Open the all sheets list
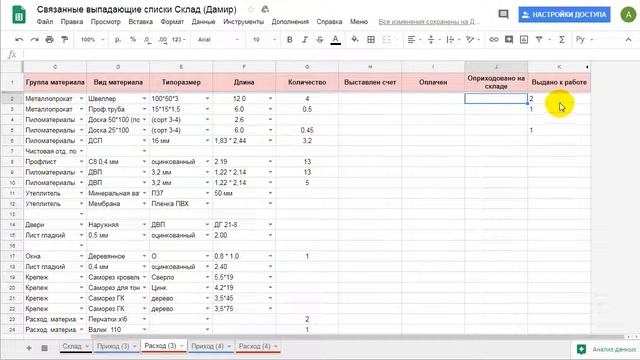Image resolution: width=640 pixels, height=360 pixels. (x=44, y=348)
